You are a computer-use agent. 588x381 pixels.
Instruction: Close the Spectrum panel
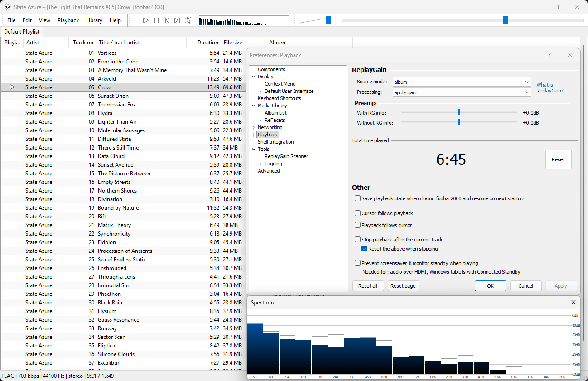pyautogui.click(x=573, y=302)
